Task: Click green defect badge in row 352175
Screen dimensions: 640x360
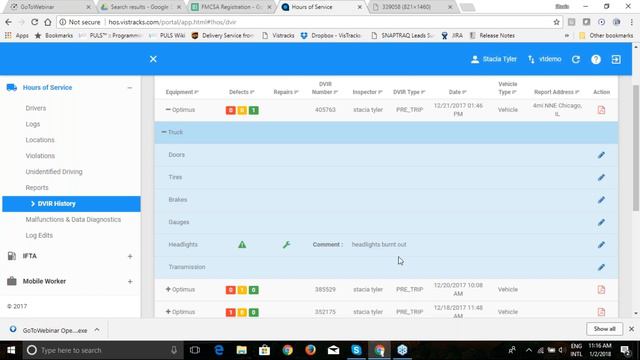Action: click(x=253, y=312)
